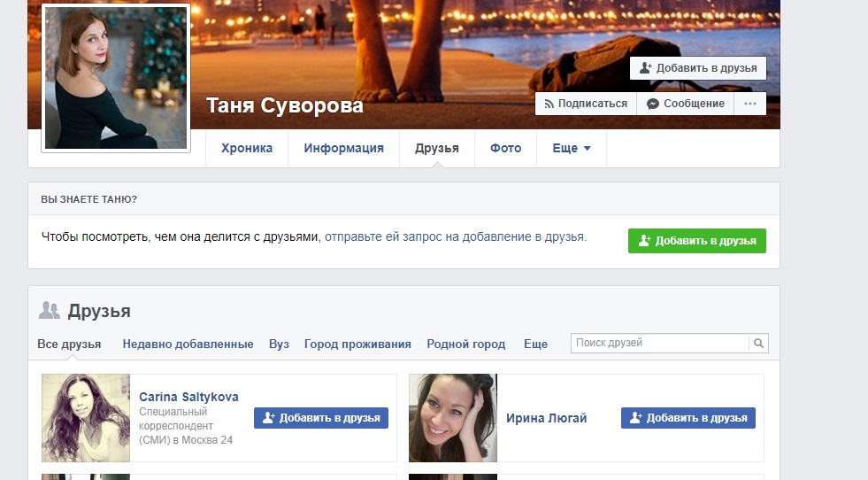This screenshot has height=480, width=868.
Task: Filter friends by Родной город
Action: [x=465, y=345]
